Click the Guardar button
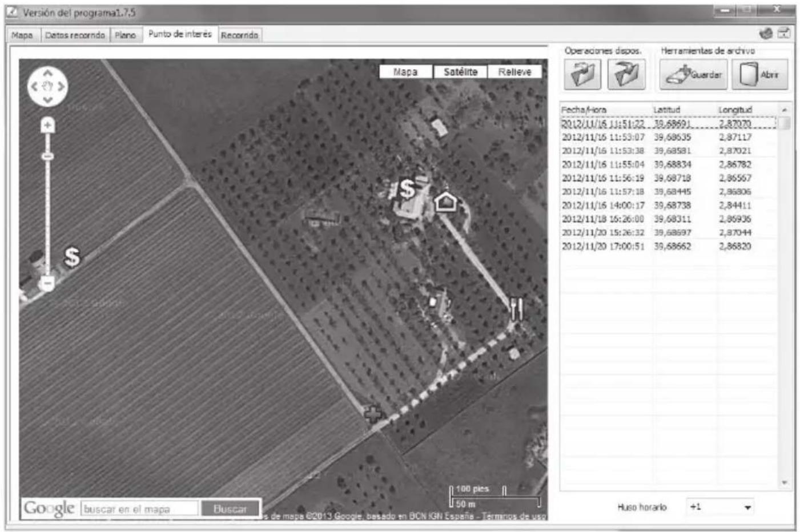This screenshot has height=532, width=800. [693, 74]
